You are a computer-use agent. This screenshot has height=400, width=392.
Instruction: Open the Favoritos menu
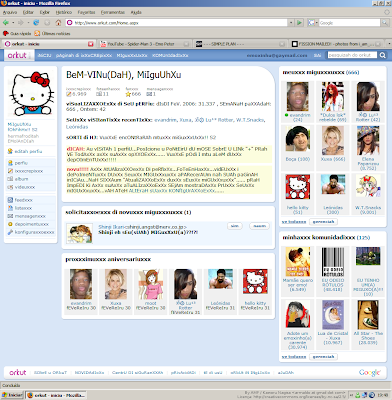point(86,12)
